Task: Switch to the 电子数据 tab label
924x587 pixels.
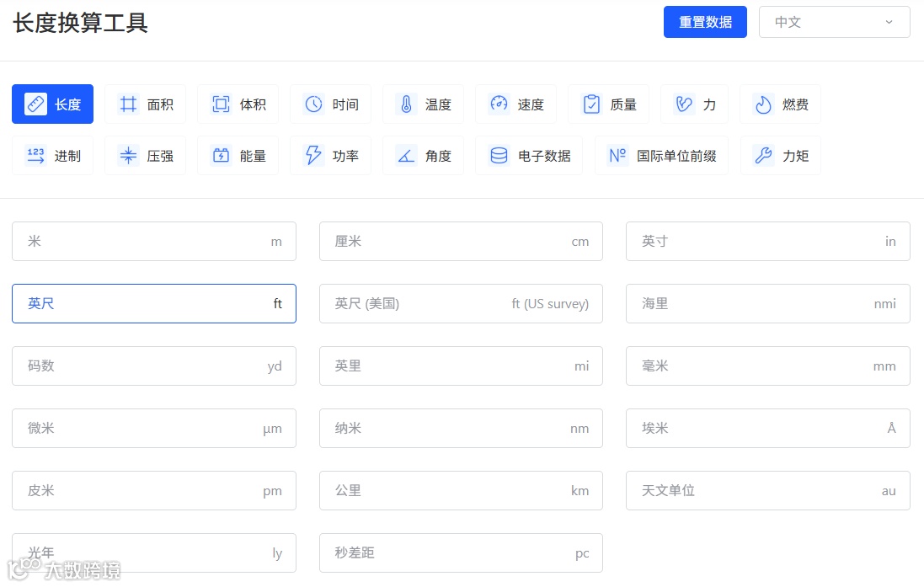Action: [544, 156]
